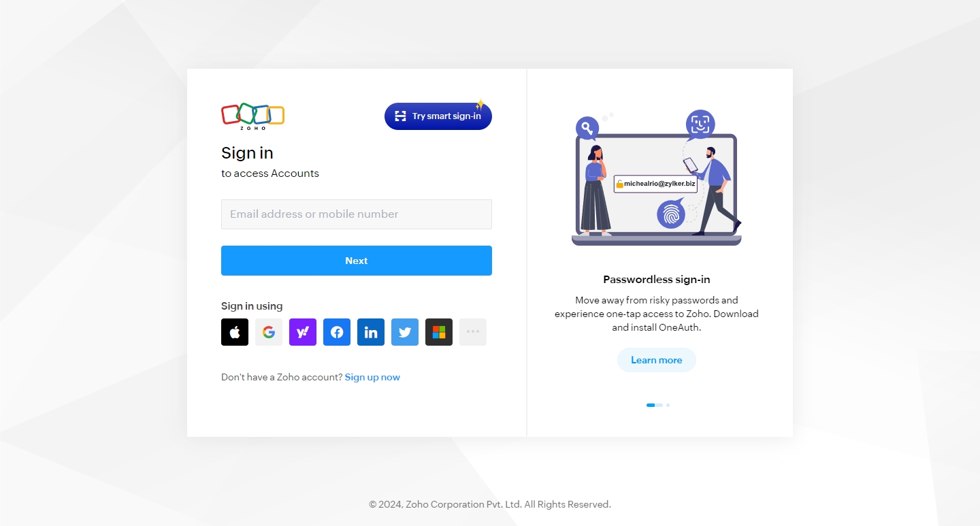The width and height of the screenshot is (980, 526).
Task: Choose the Microsoft sign-in icon
Action: pos(439,332)
